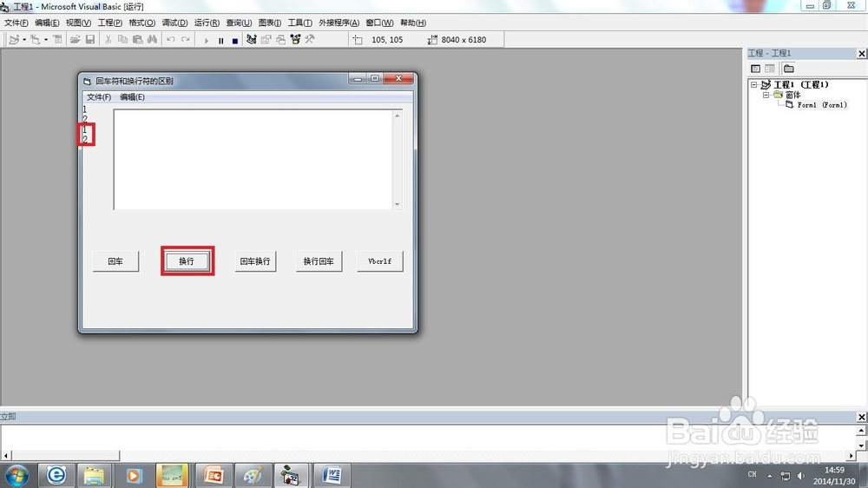Screen dimensions: 868x488
Task: Collapse the 窗体 folder node
Action: tap(766, 95)
